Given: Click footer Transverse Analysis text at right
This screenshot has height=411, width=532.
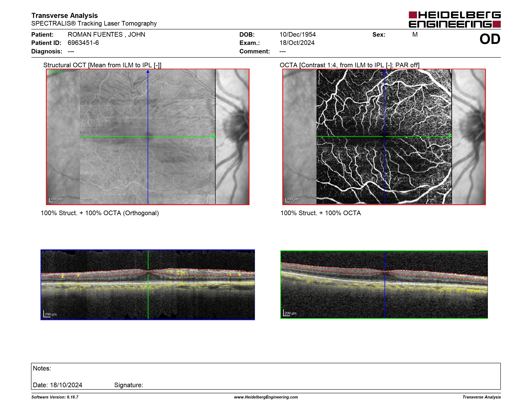Looking at the screenshot, I should (x=482, y=397).
